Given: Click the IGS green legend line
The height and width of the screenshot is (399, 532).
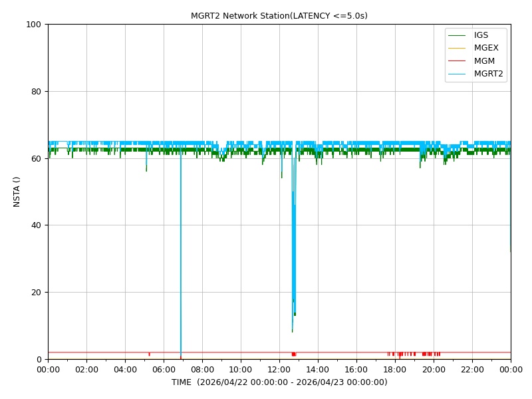Looking at the screenshot, I should (457, 35).
